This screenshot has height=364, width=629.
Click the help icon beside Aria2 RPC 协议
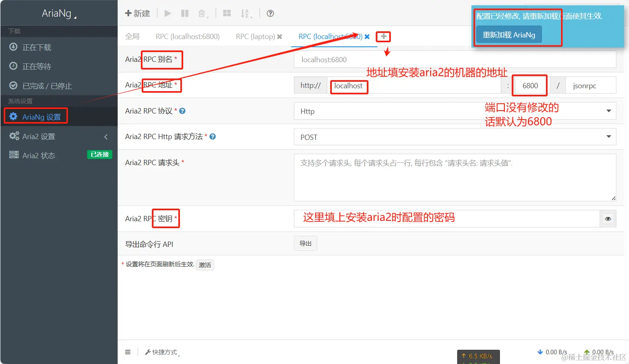pos(182,111)
